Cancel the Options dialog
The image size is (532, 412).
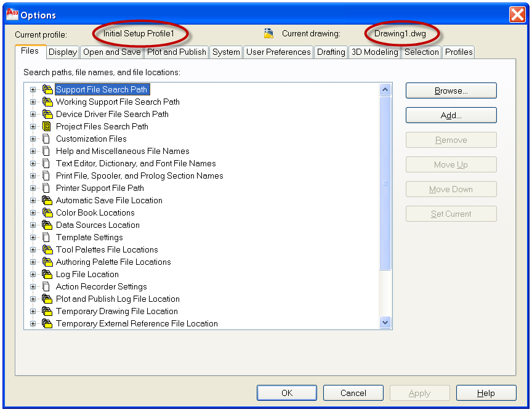click(x=353, y=393)
